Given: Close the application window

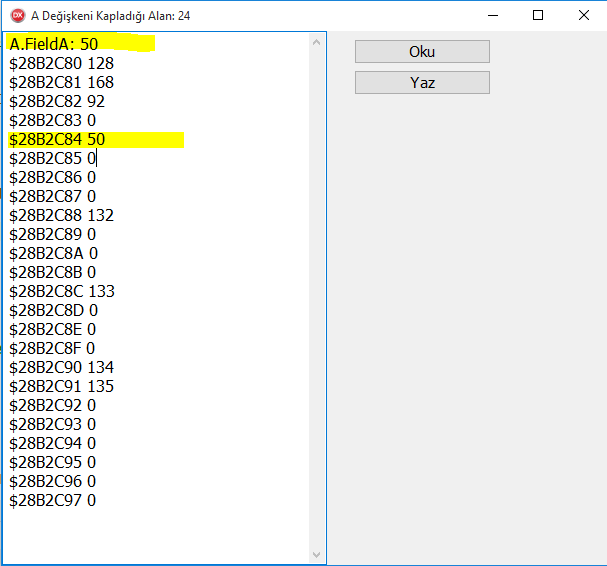Looking at the screenshot, I should (x=584, y=15).
